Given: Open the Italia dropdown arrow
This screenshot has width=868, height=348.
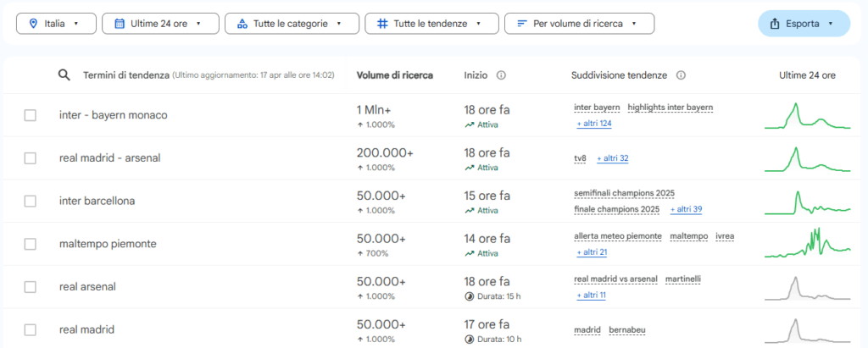Looking at the screenshot, I should pos(77,24).
